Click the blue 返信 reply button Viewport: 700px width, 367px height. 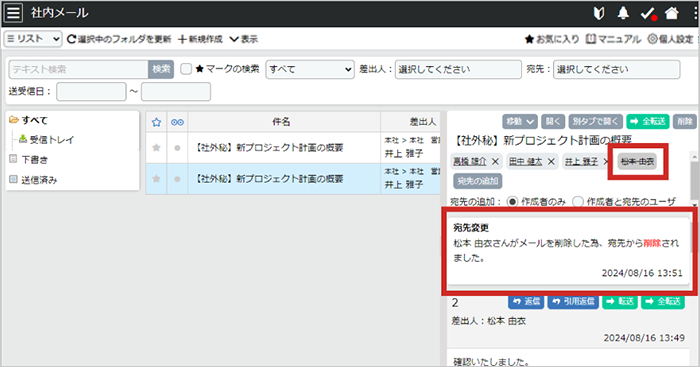click(x=526, y=302)
